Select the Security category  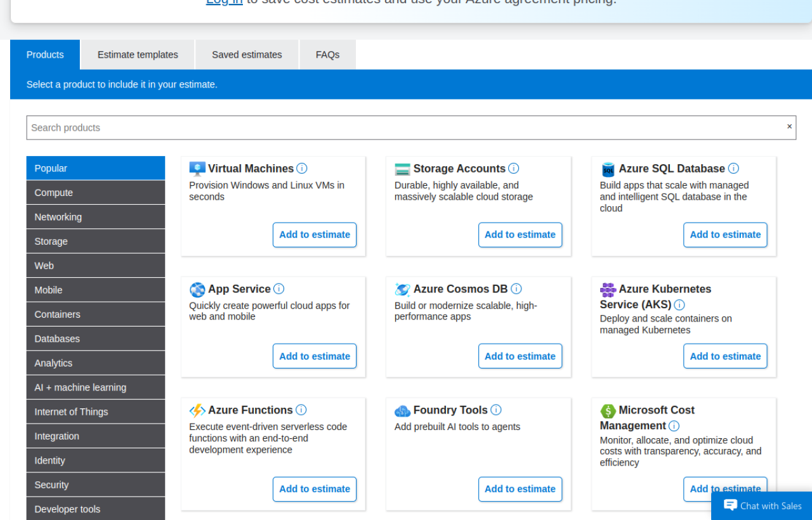96,484
